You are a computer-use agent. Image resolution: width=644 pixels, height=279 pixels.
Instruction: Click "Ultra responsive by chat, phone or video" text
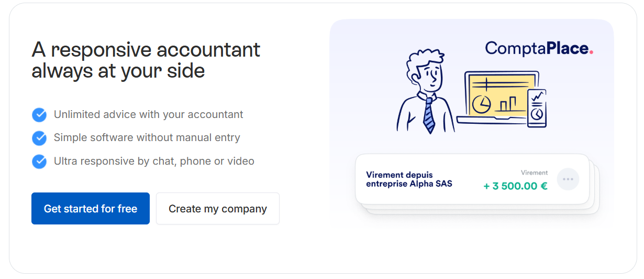coord(154,161)
